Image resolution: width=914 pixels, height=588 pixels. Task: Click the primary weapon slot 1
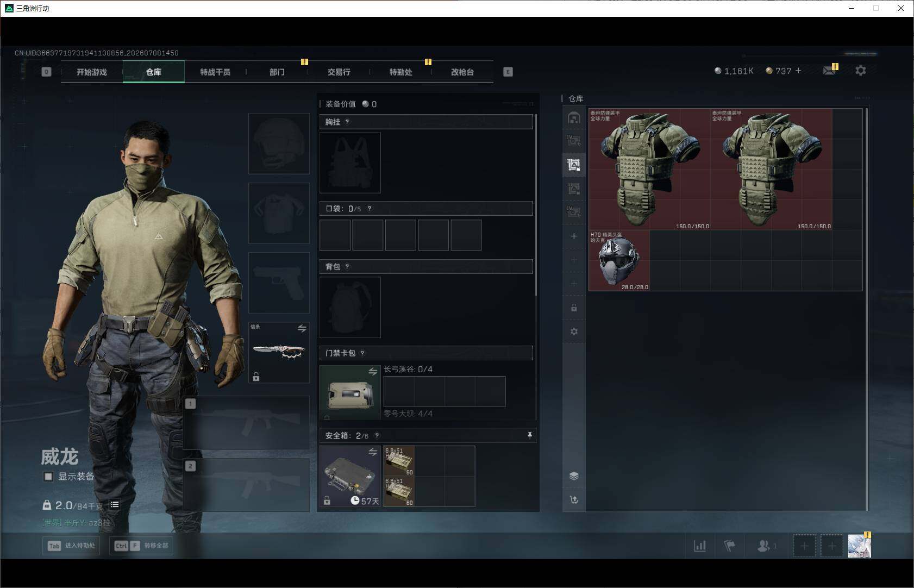click(x=246, y=422)
